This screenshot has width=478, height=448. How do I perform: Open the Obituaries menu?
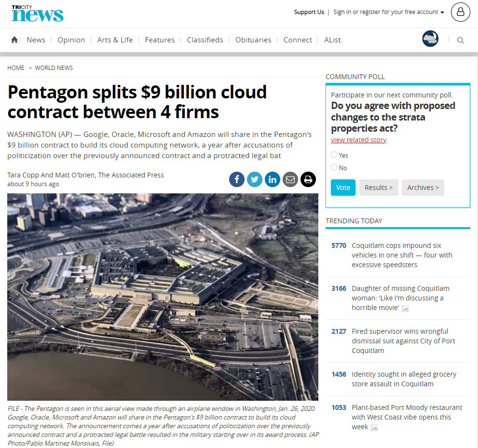253,40
